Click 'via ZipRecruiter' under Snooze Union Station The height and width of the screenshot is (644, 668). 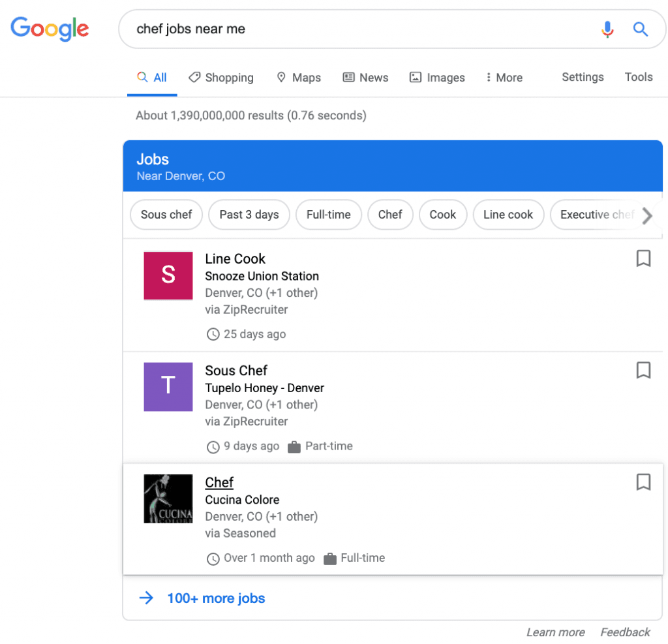point(246,310)
